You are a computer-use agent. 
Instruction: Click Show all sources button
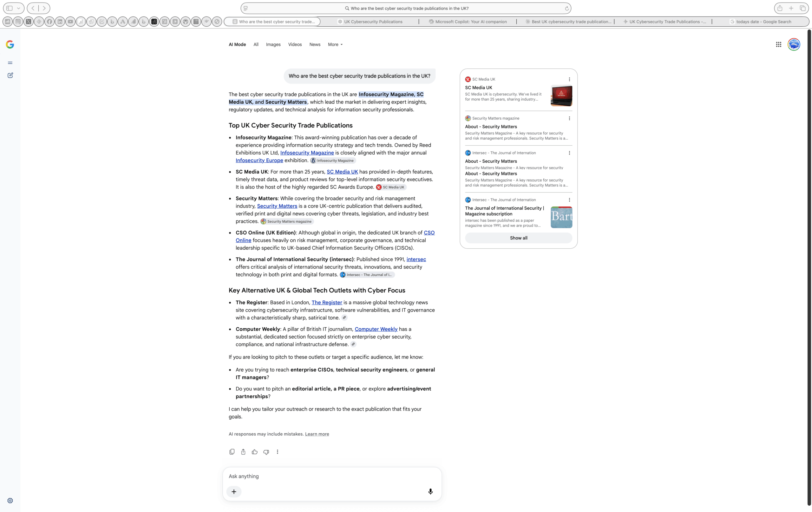(518, 238)
